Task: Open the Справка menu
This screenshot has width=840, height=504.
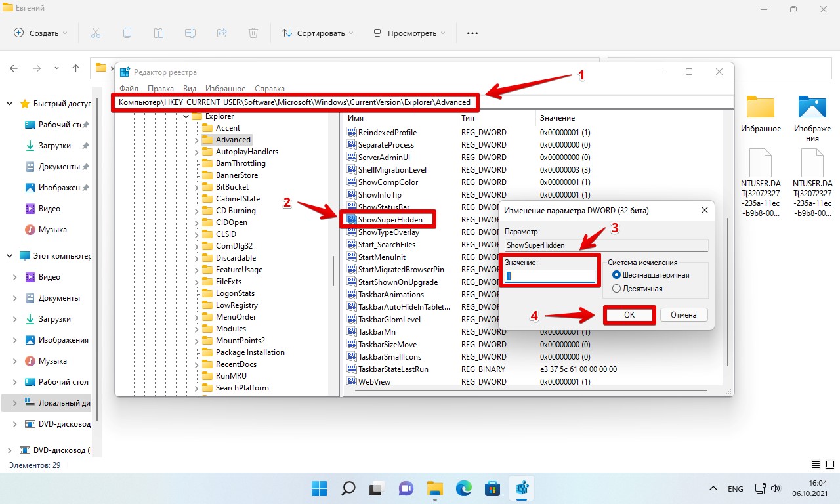Action: point(270,88)
